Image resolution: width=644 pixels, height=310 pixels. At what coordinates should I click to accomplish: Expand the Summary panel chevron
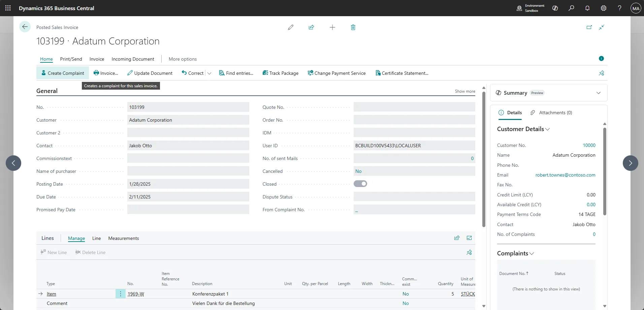[x=599, y=93]
